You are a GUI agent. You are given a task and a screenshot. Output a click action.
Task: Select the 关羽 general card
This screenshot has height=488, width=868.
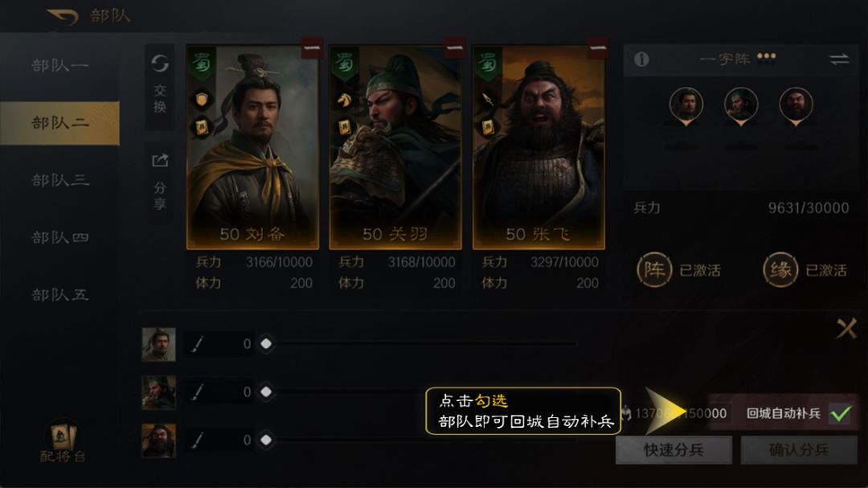(x=395, y=147)
